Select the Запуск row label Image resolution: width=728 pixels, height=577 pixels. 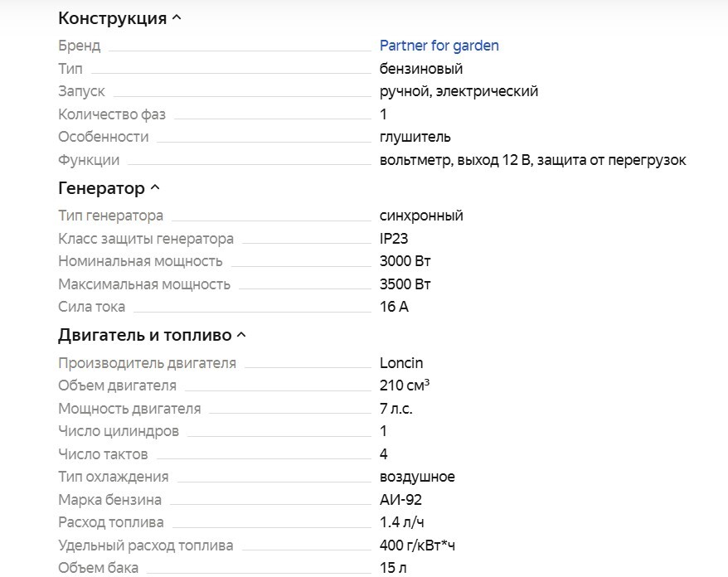tap(81, 91)
